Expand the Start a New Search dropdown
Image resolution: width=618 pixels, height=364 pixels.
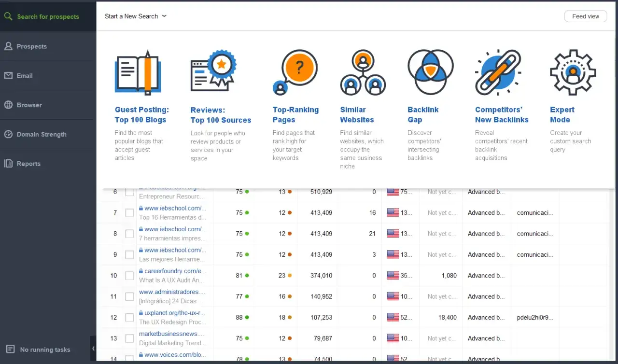pyautogui.click(x=136, y=16)
